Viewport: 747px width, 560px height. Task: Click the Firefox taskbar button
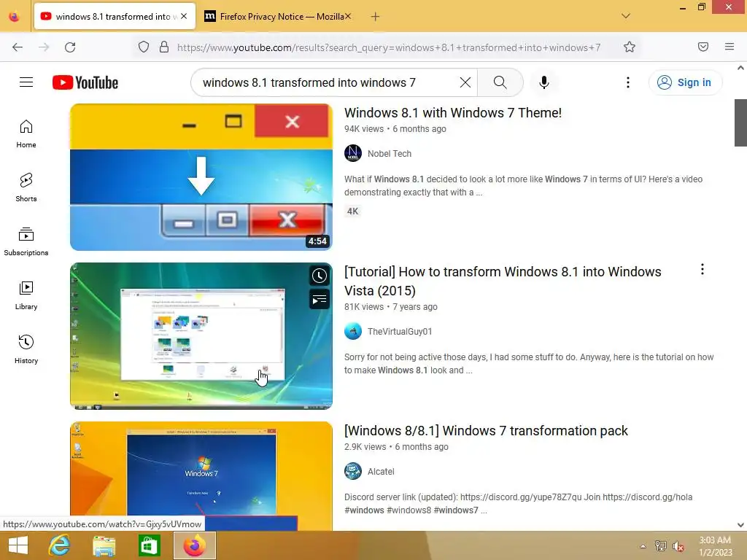(194, 545)
